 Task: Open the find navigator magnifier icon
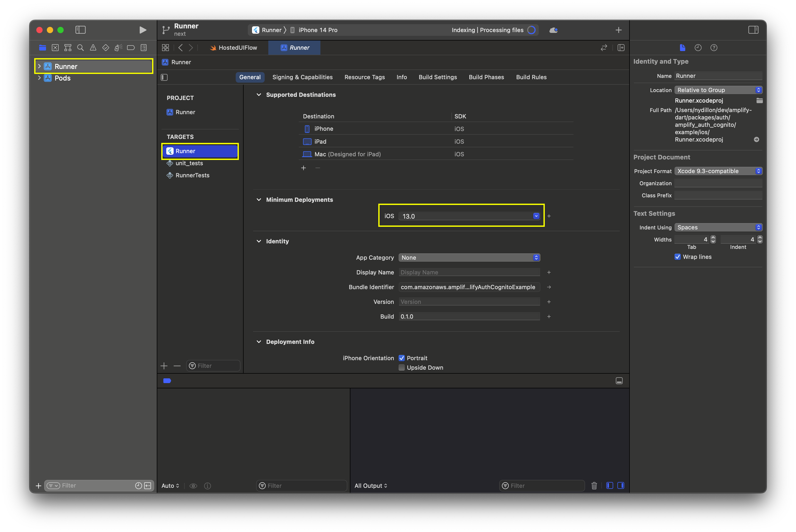[80, 48]
